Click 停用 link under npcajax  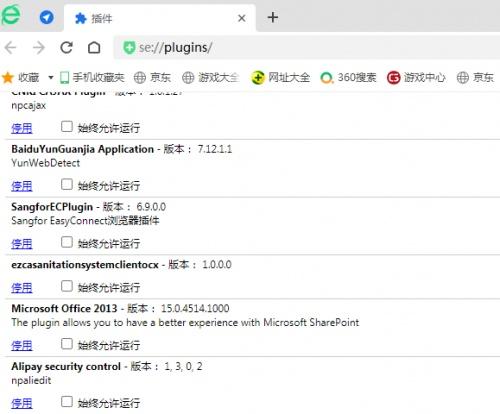(22, 128)
